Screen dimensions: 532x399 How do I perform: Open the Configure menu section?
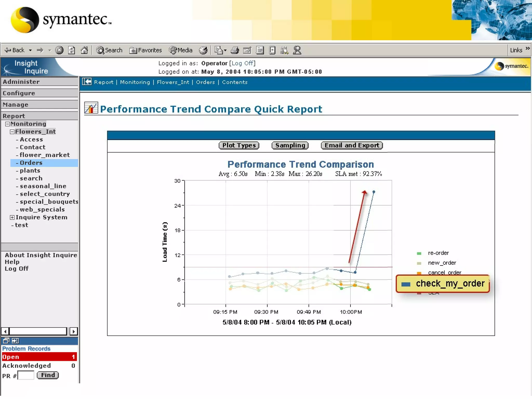pyautogui.click(x=19, y=93)
